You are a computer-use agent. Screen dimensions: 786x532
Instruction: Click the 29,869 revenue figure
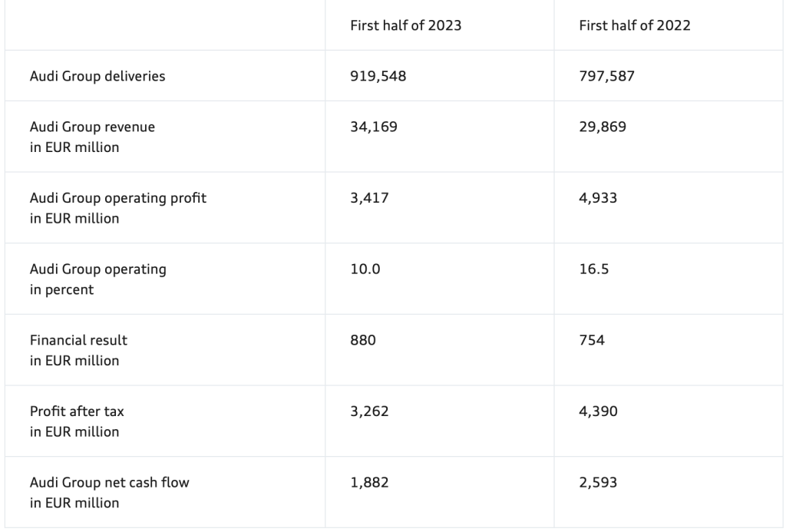[x=603, y=127]
